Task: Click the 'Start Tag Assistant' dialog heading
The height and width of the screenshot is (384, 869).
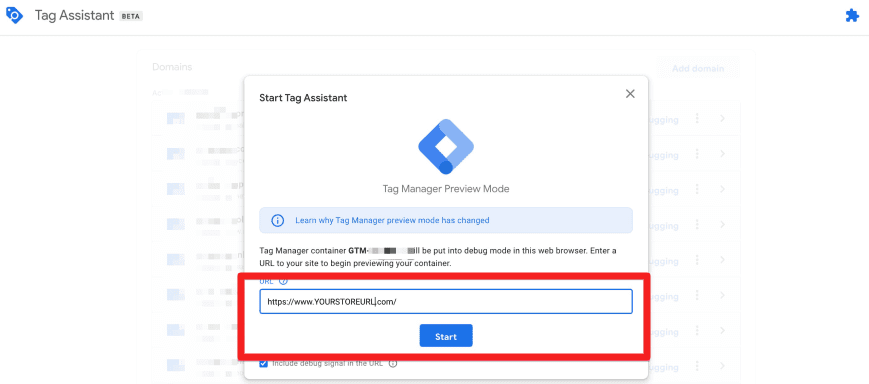Action: click(x=303, y=98)
